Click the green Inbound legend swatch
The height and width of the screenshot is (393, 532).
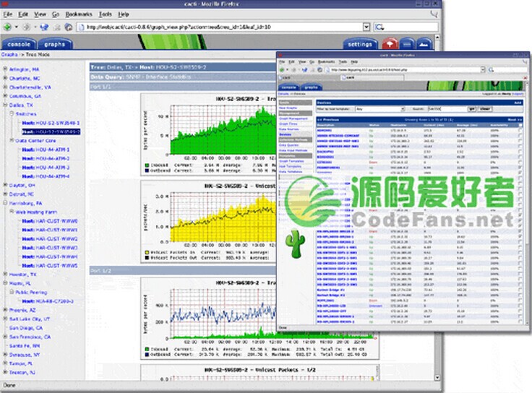(146, 165)
